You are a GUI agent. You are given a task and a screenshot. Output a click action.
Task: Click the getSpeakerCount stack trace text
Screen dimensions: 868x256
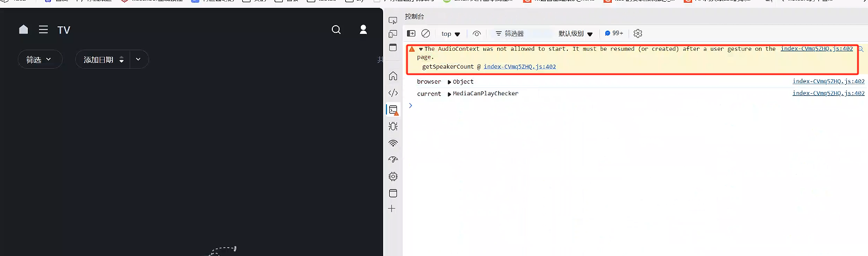click(448, 67)
